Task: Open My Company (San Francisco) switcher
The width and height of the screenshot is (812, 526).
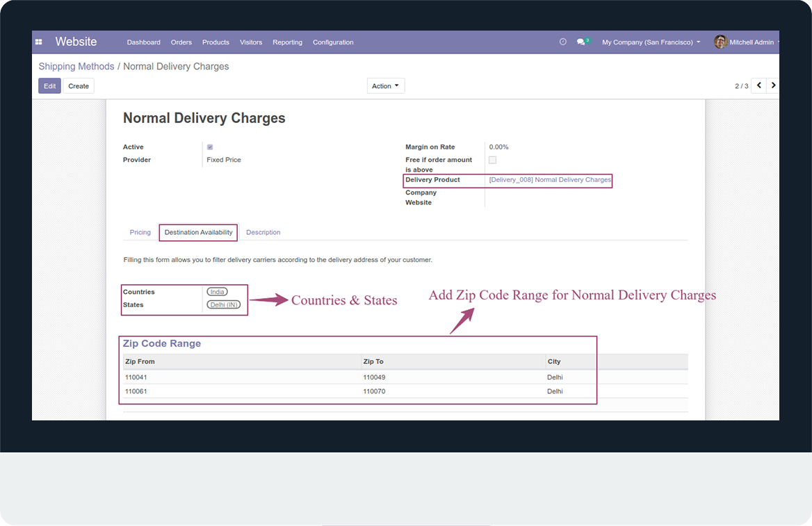Action: pos(651,42)
